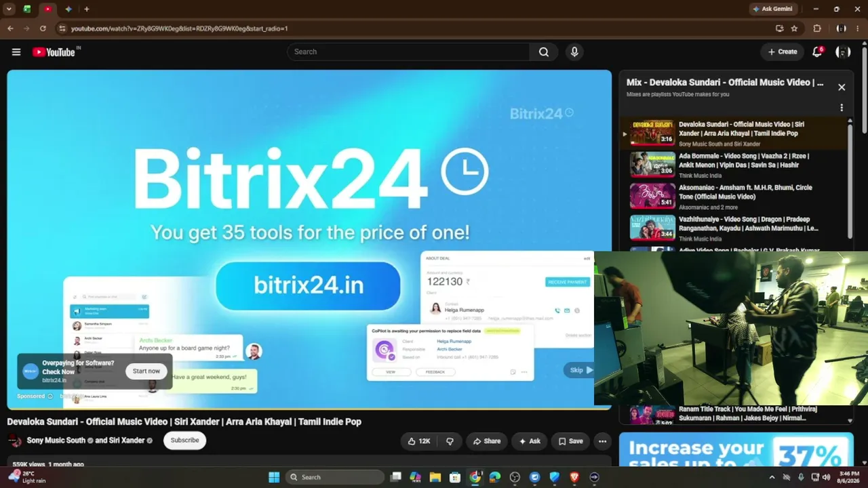The width and height of the screenshot is (868, 488).
Task: Click the search magnifier button
Action: tap(544, 52)
